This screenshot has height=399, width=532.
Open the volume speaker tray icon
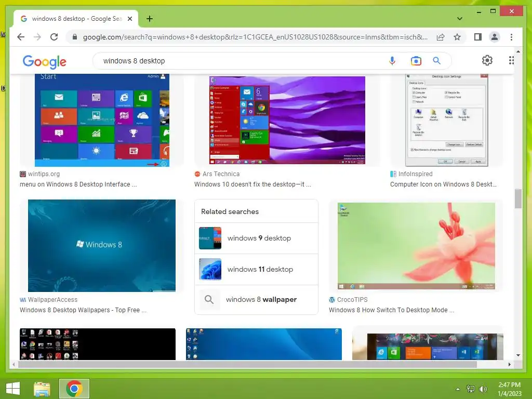click(x=483, y=389)
